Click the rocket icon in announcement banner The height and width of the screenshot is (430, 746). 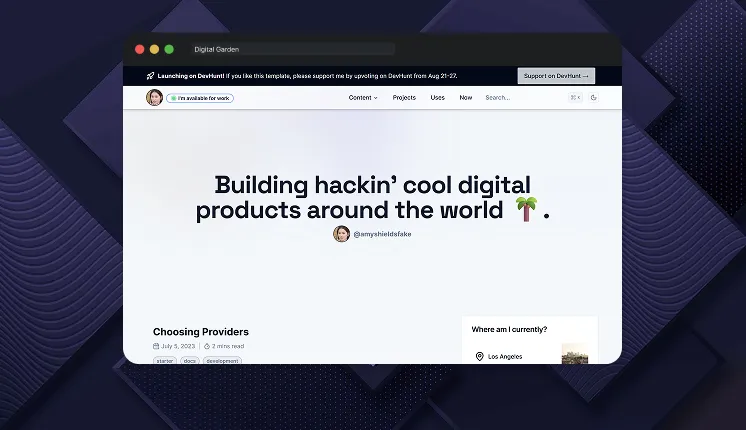150,76
